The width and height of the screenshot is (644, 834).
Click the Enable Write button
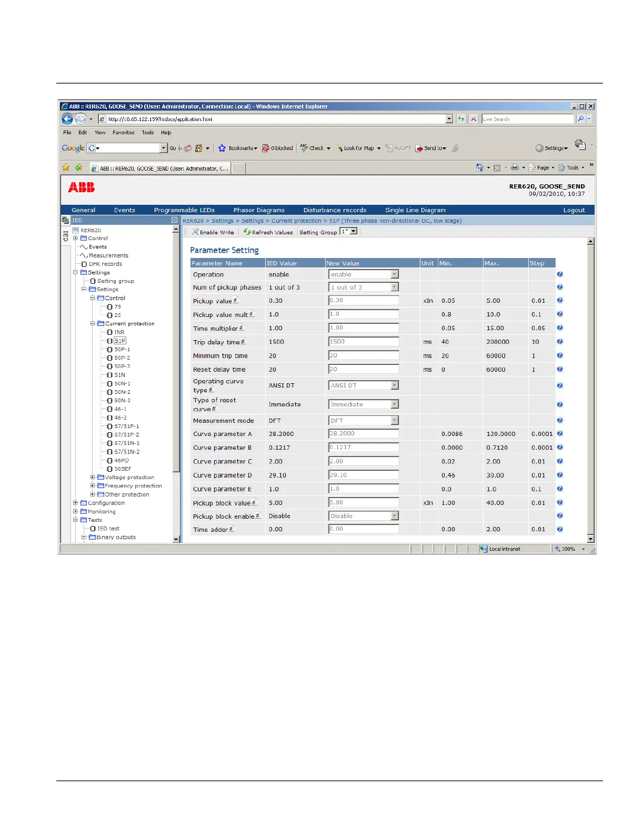[213, 232]
